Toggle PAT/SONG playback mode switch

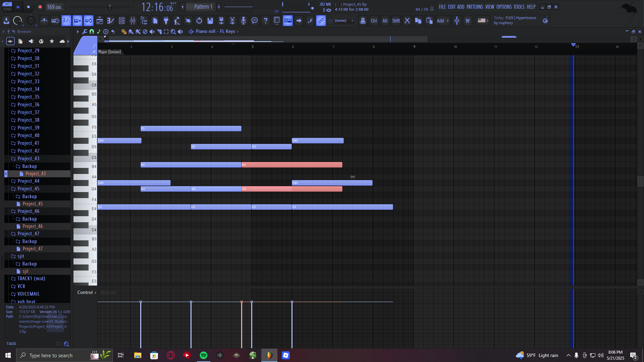[x=7, y=7]
